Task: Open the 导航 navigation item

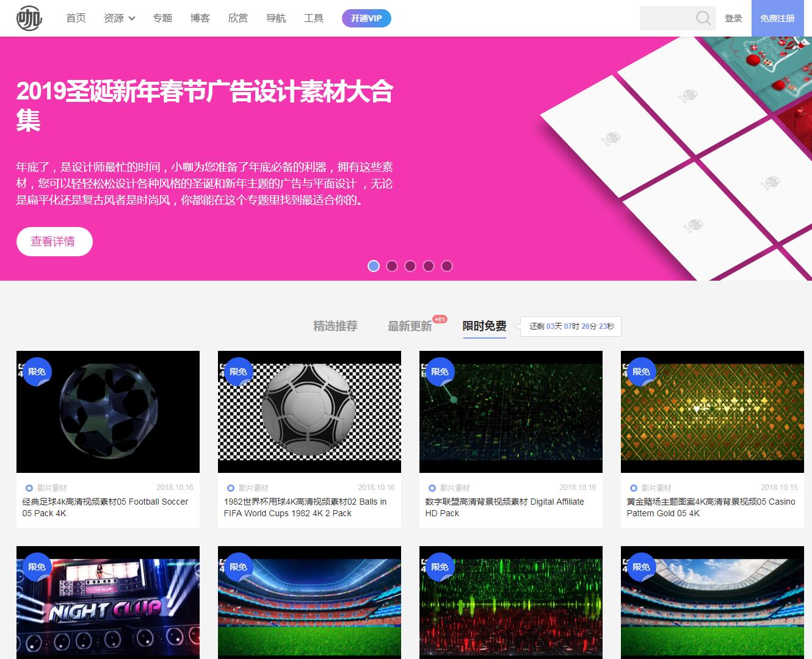Action: (x=276, y=18)
